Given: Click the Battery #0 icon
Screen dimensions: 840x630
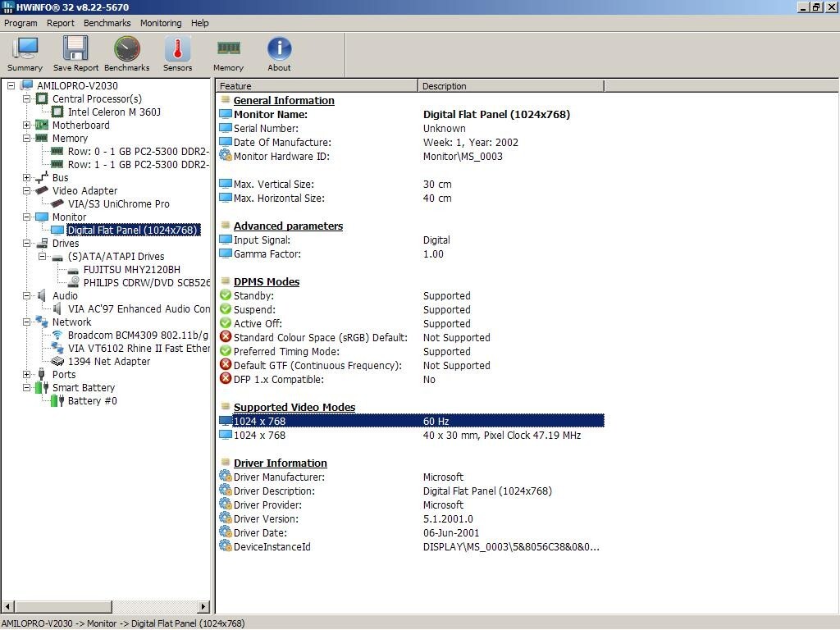Looking at the screenshot, I should (57, 400).
